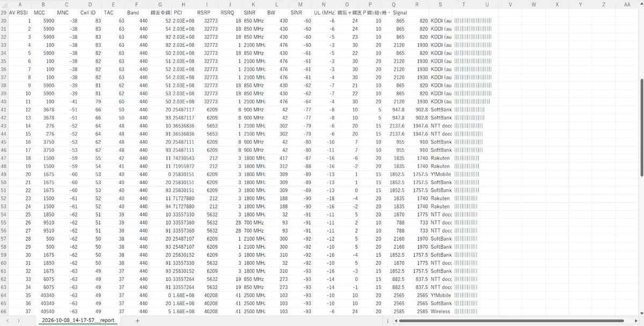Screen dimensions: 644x326
Task: Select the 'Y!Mobile' cell in row 49
Action: pos(440,174)
